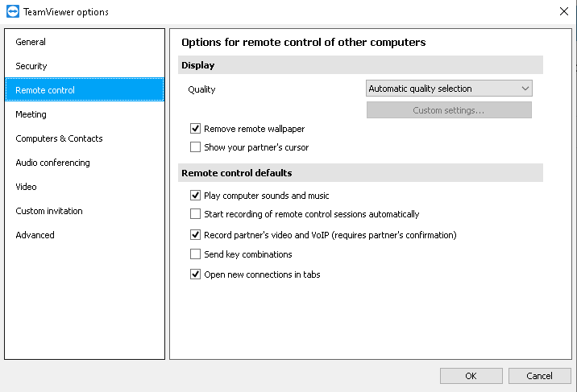This screenshot has height=392, width=577.
Task: Close the TeamViewer options window
Action: [564, 12]
